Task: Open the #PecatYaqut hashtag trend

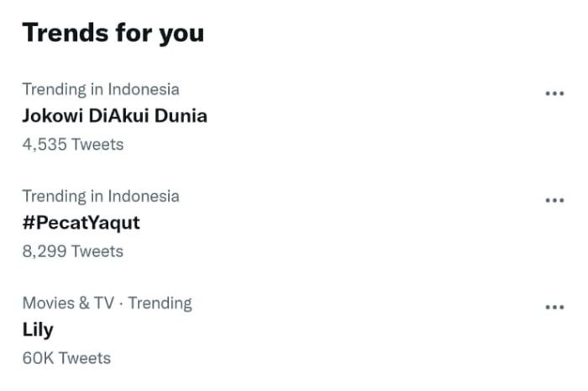Action: (81, 223)
